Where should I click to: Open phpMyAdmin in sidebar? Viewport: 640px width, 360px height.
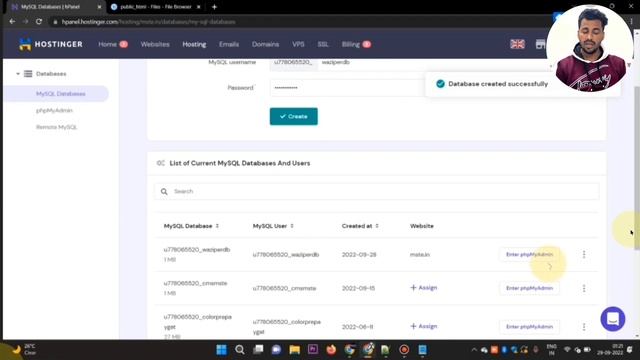[54, 110]
